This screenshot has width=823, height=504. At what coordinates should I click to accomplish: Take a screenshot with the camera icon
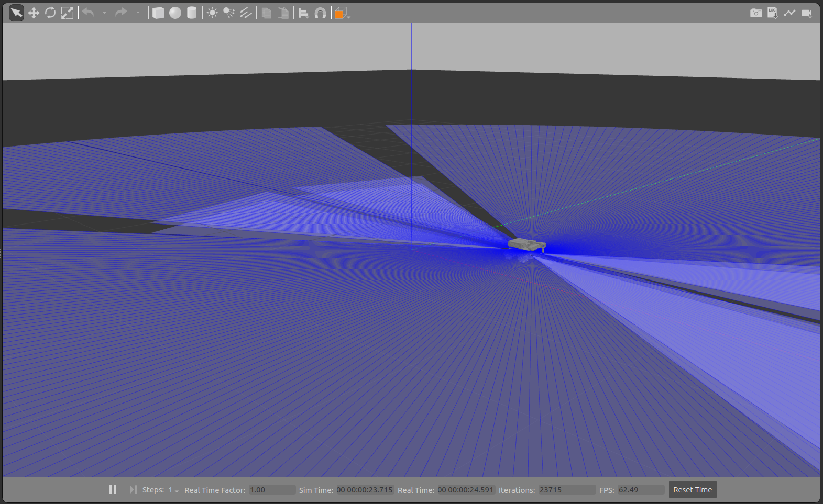pos(756,13)
